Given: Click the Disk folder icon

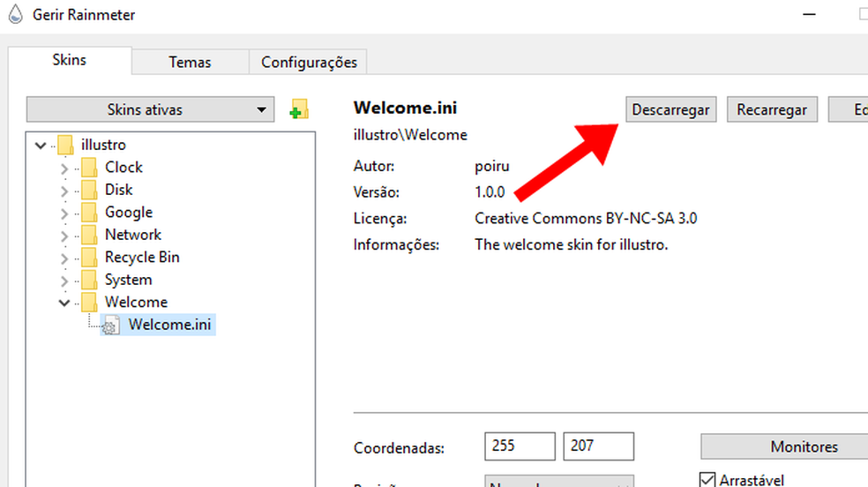Looking at the screenshot, I should pos(89,190).
